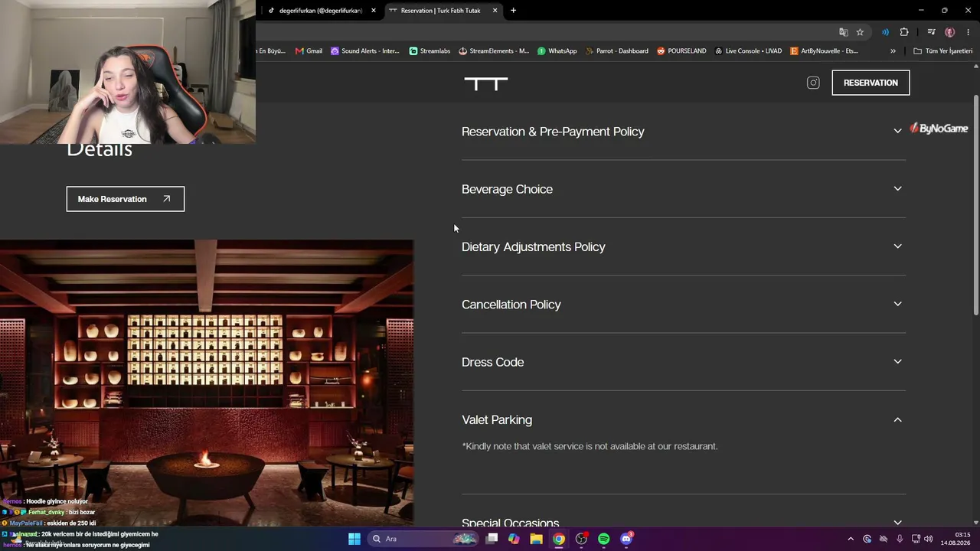This screenshot has width=980, height=551.
Task: Open the network tray icon
Action: [x=916, y=539]
